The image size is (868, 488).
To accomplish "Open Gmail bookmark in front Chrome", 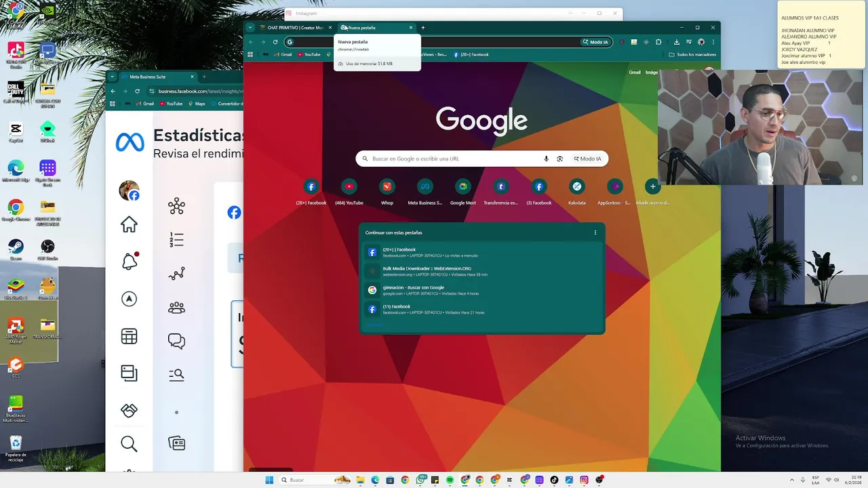I will (283, 54).
